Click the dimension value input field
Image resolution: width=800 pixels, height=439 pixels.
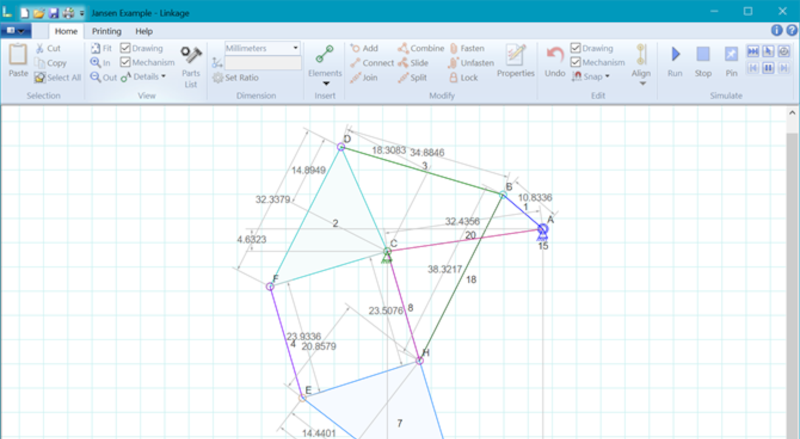pyautogui.click(x=263, y=62)
